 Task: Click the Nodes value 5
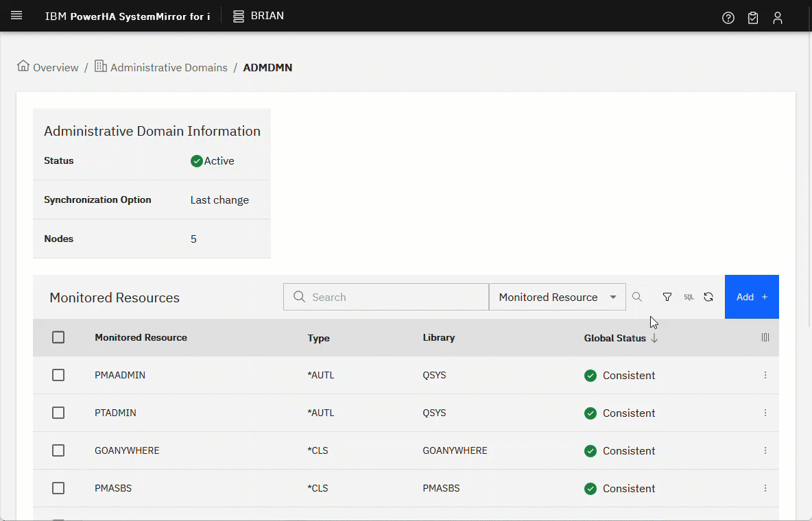coord(193,239)
